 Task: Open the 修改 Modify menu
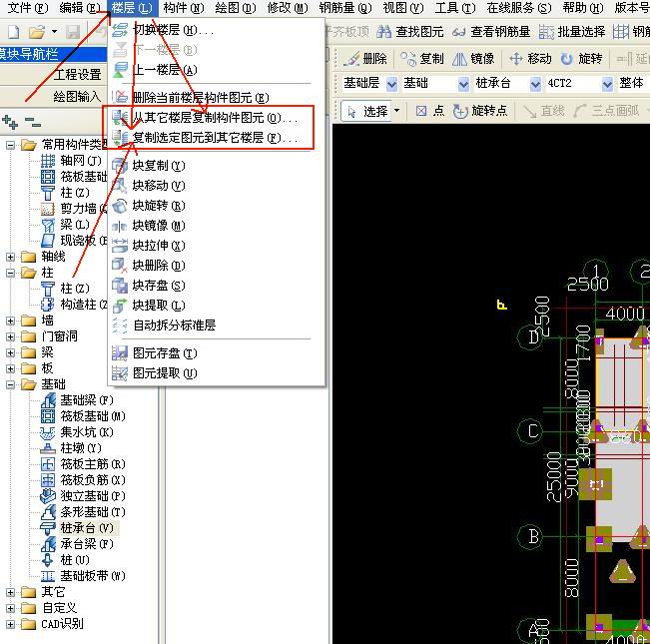288,7
